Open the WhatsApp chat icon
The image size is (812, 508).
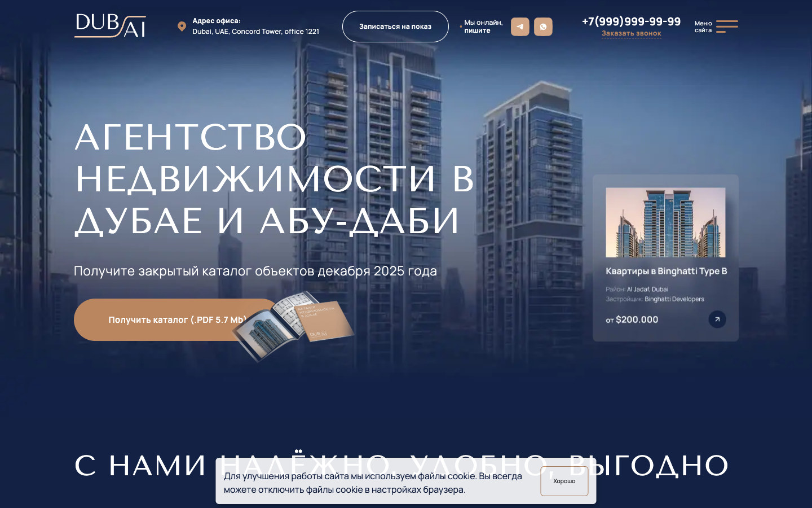543,27
